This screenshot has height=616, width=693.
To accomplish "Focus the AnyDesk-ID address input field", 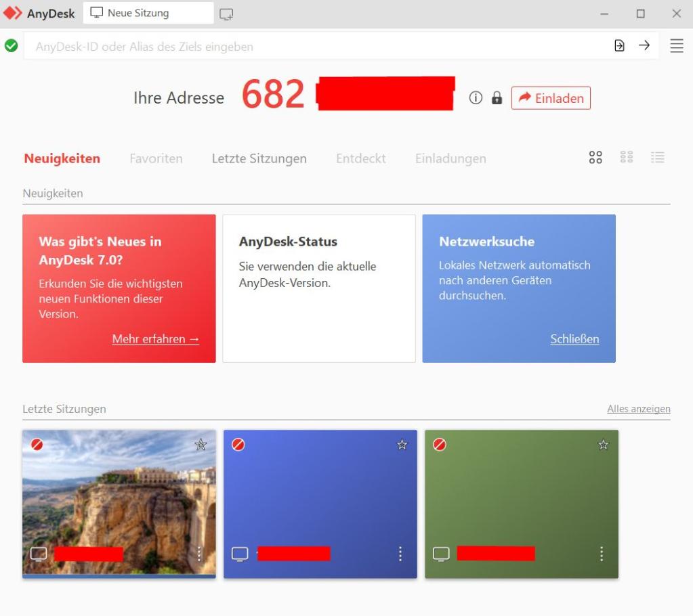I will click(312, 47).
